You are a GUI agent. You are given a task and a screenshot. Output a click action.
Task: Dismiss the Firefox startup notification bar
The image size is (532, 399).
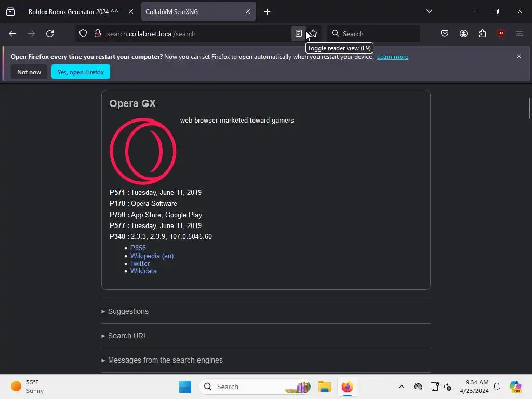[x=519, y=56]
